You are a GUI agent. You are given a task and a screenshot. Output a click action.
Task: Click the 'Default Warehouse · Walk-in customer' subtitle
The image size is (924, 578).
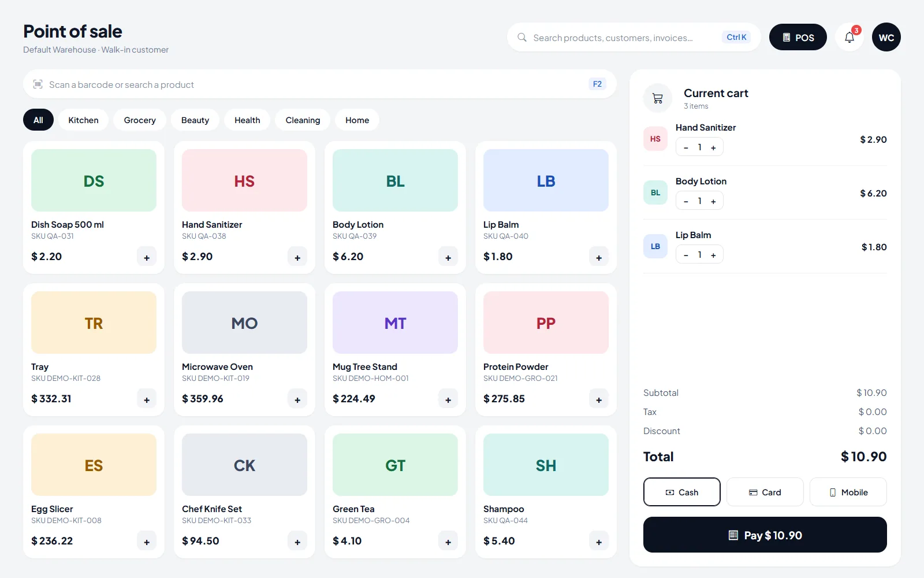(x=96, y=50)
